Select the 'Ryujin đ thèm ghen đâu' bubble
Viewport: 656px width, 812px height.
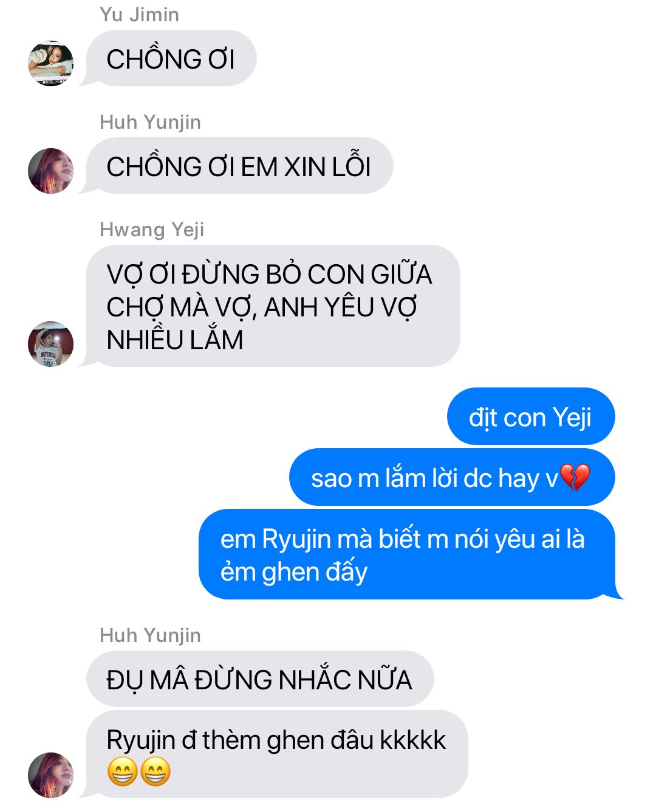pyautogui.click(x=277, y=754)
